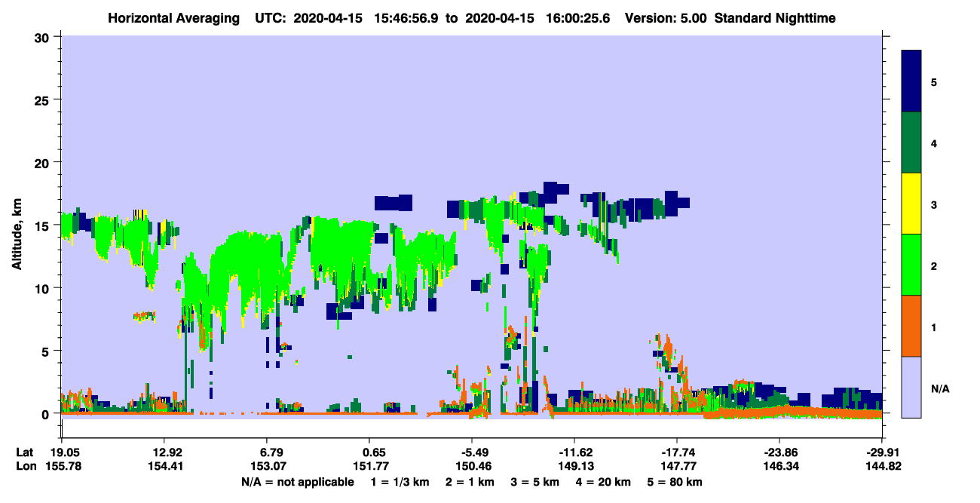
Task: Click the 'N/A = not applicable' legend note
Action: [x=297, y=482]
